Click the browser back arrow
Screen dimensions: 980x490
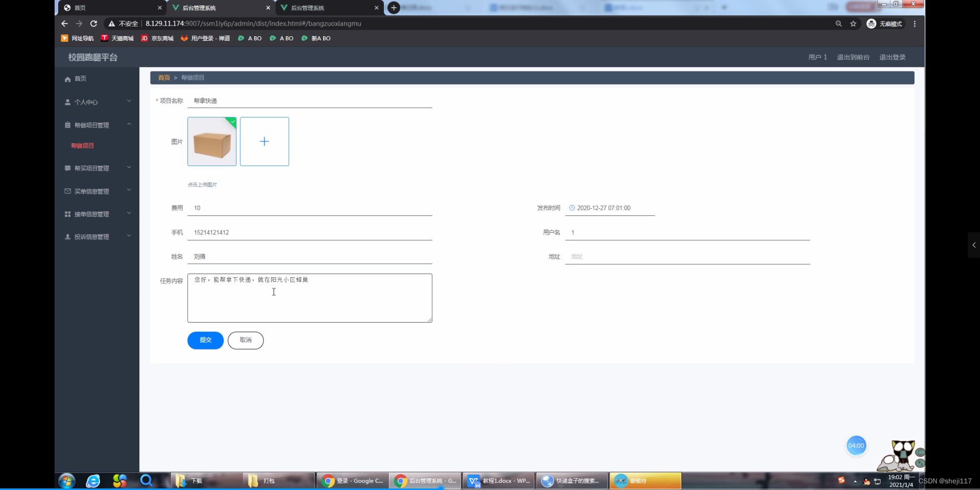[x=64, y=23]
